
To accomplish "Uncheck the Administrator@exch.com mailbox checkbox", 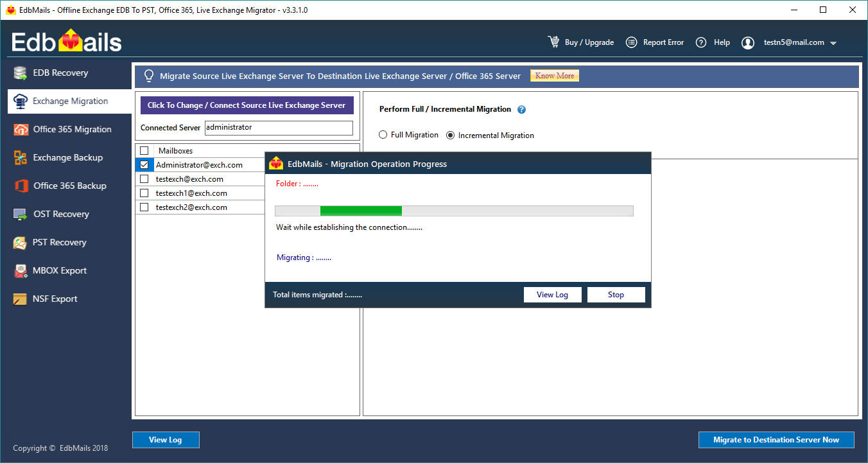I will (144, 165).
